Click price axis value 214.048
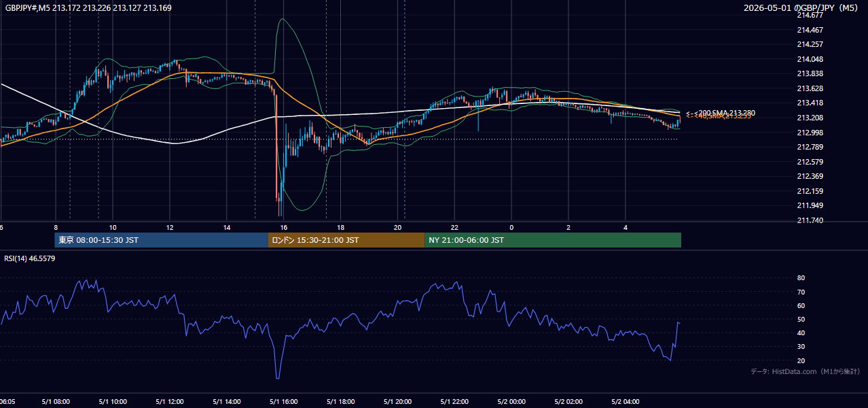This screenshot has height=408, width=868. click(810, 59)
